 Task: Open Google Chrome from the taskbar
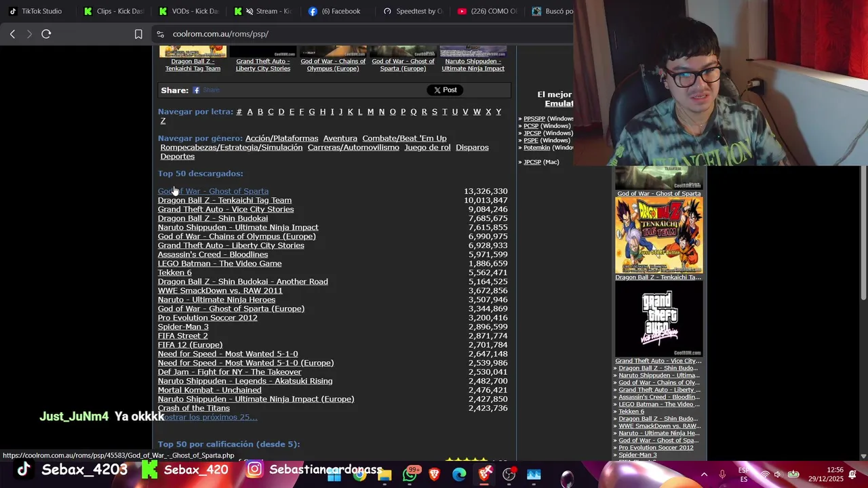tap(359, 474)
